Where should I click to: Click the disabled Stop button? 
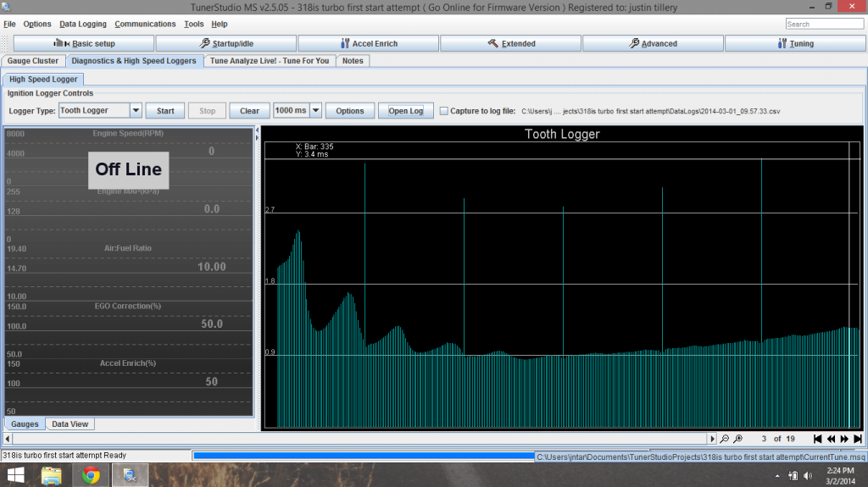(x=207, y=111)
